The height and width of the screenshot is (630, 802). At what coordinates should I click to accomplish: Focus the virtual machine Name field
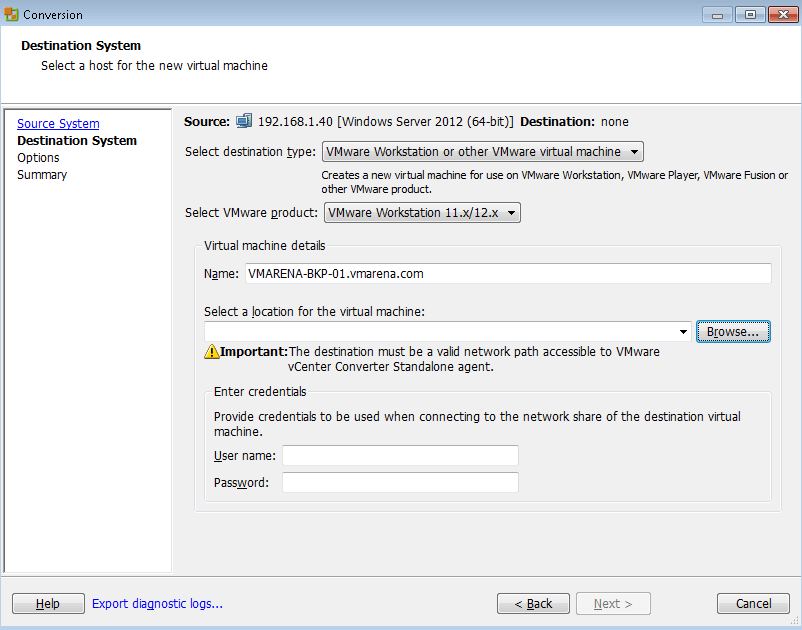click(x=508, y=274)
